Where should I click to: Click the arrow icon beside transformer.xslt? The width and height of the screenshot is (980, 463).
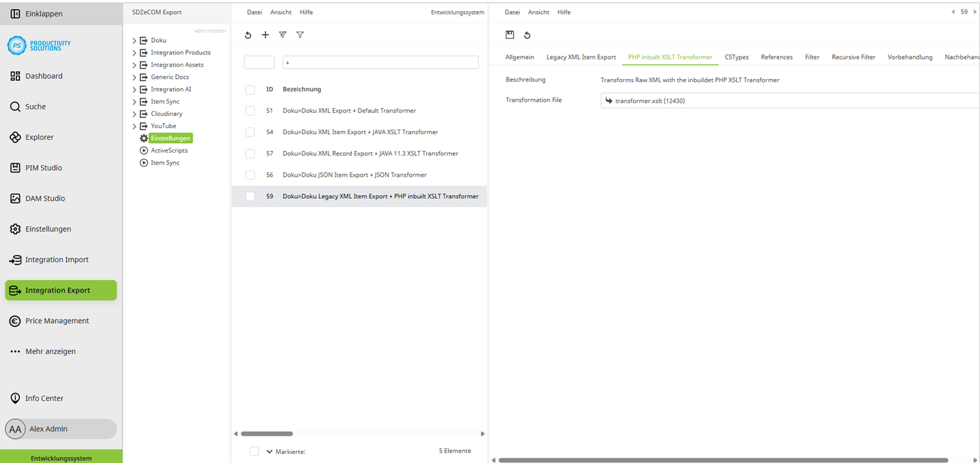[x=609, y=100]
